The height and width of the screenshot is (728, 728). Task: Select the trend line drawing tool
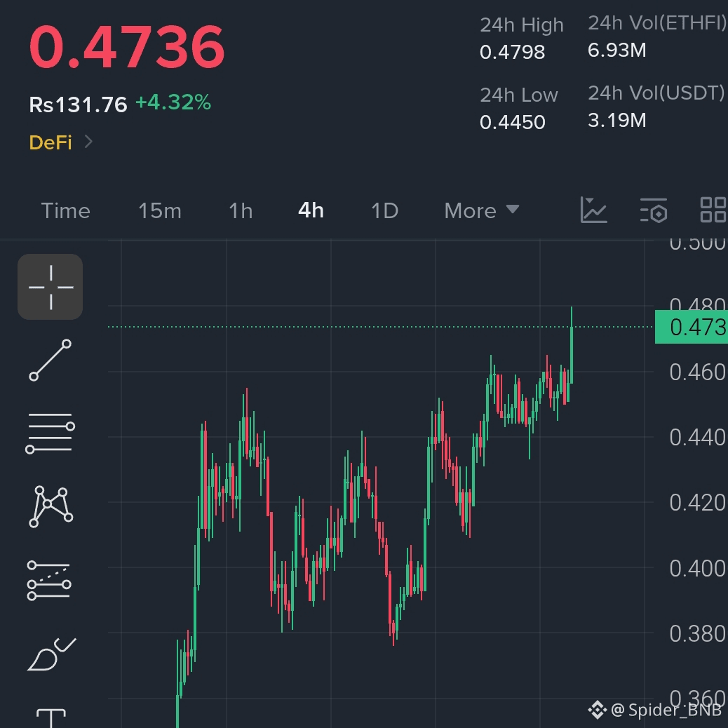[50, 360]
